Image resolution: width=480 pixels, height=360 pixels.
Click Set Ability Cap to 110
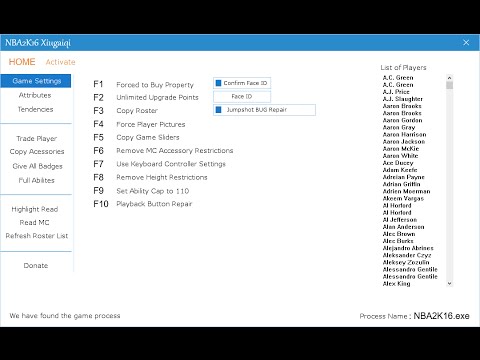pyautogui.click(x=153, y=191)
